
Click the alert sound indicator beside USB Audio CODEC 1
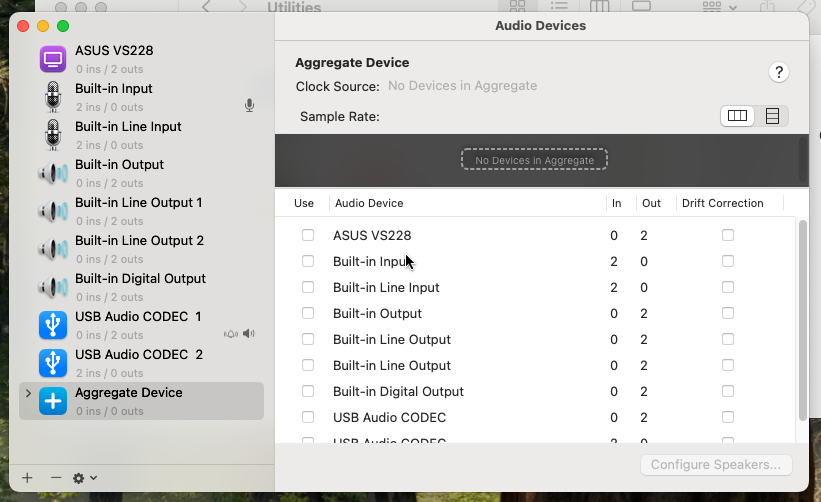(x=231, y=334)
